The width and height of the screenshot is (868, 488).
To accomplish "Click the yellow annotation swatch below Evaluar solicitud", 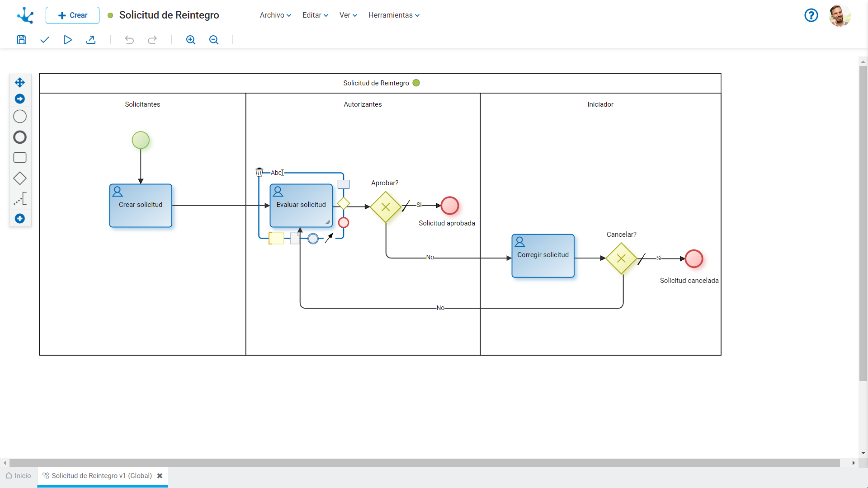I will coord(276,238).
